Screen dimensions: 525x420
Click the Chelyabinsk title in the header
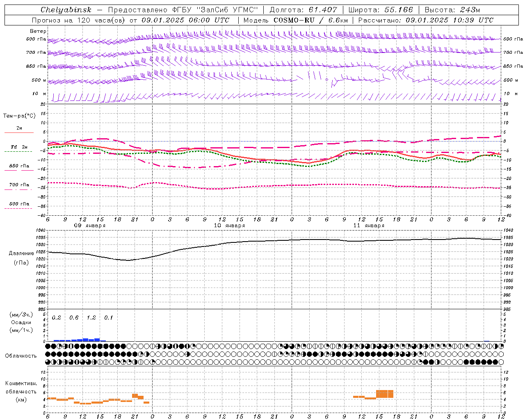tap(66, 10)
